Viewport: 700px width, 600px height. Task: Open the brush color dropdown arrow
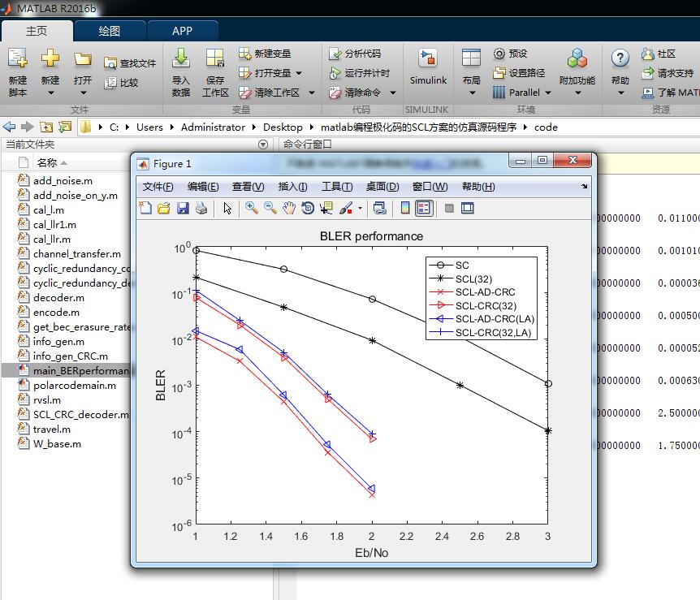tap(360, 208)
